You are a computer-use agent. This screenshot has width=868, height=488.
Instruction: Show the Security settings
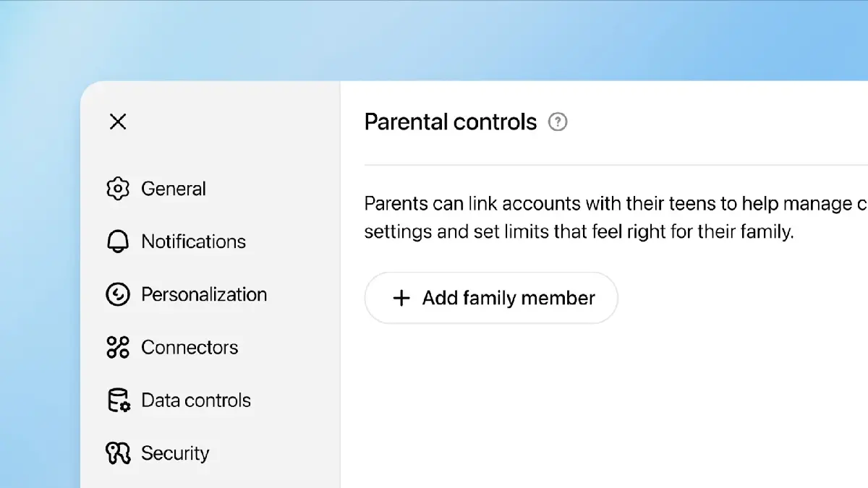(x=175, y=453)
